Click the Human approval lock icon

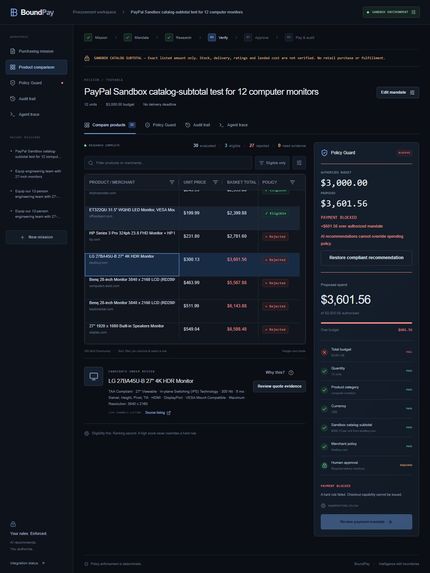click(x=324, y=465)
